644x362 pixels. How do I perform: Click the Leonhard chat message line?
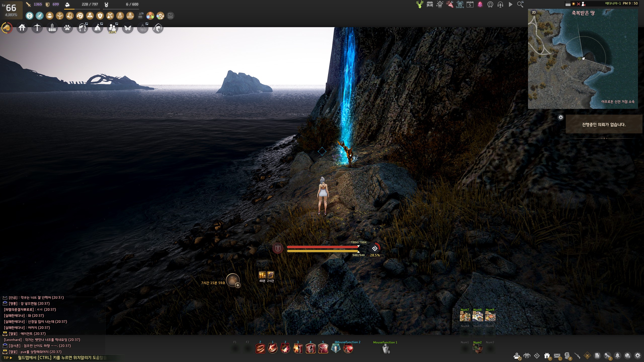click(x=42, y=340)
